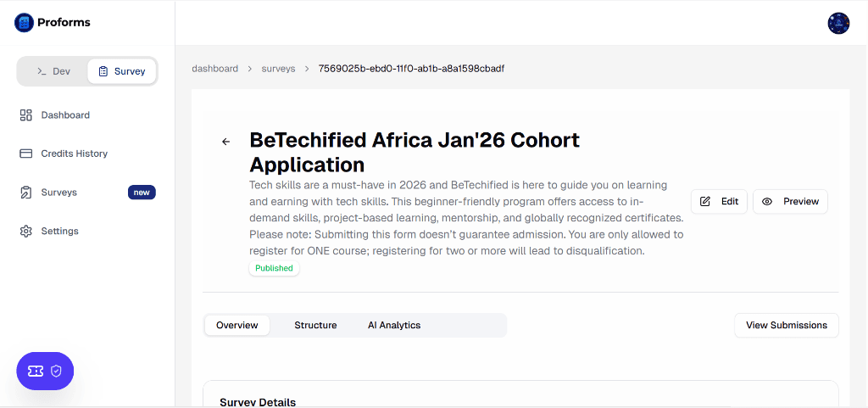
Task: Open the Structure tab
Action: 315,325
